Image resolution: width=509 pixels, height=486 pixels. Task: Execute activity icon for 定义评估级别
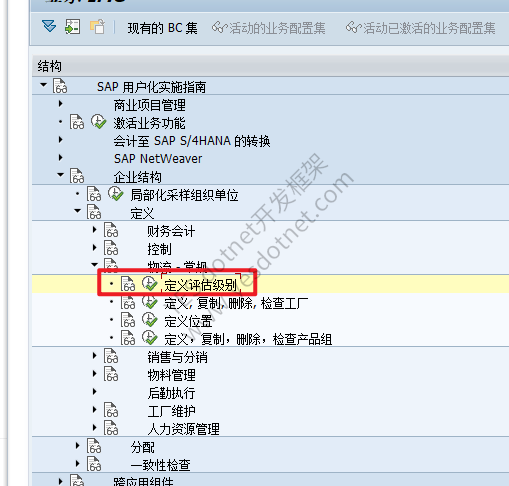pyautogui.click(x=150, y=284)
